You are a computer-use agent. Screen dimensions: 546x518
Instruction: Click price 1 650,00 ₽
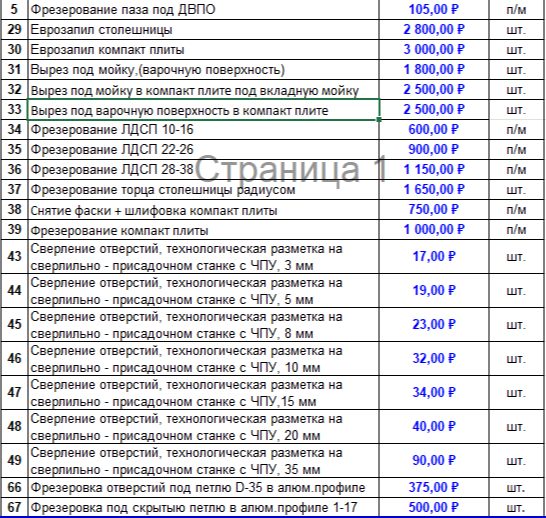pyautogui.click(x=434, y=190)
